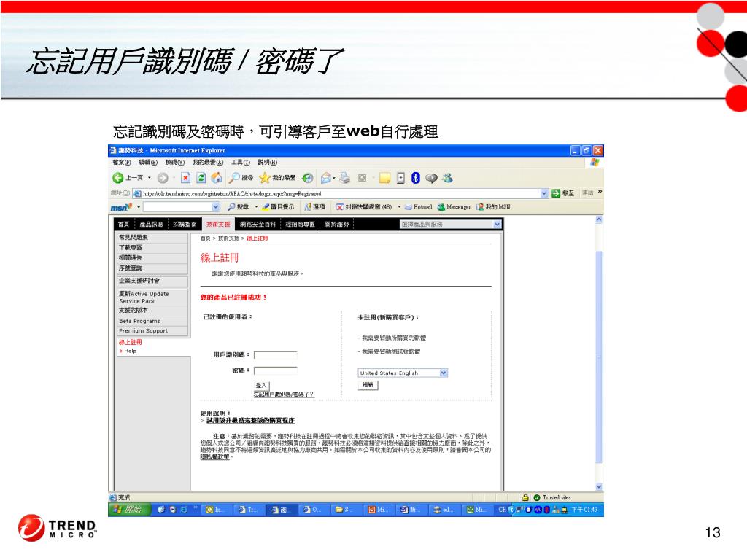The height and width of the screenshot is (560, 747).
Task: Open 我的最愛 star favorites button
Action: pos(277,178)
